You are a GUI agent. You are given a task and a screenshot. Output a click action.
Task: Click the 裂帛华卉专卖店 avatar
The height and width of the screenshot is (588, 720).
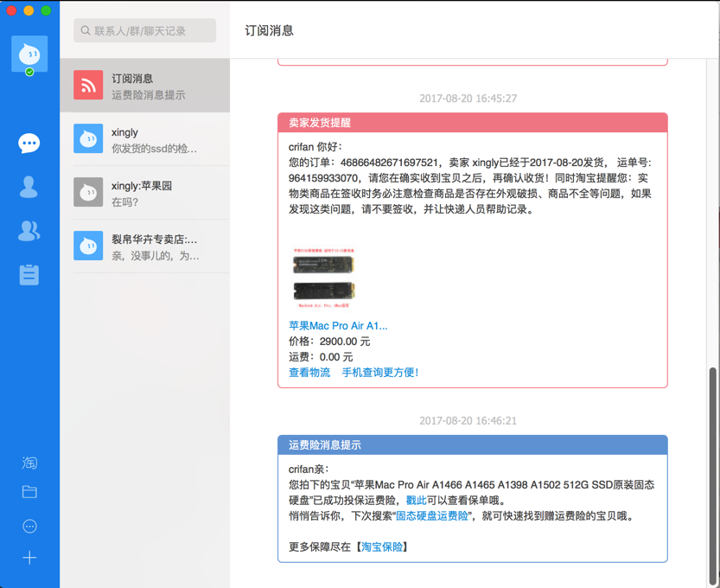(x=88, y=246)
